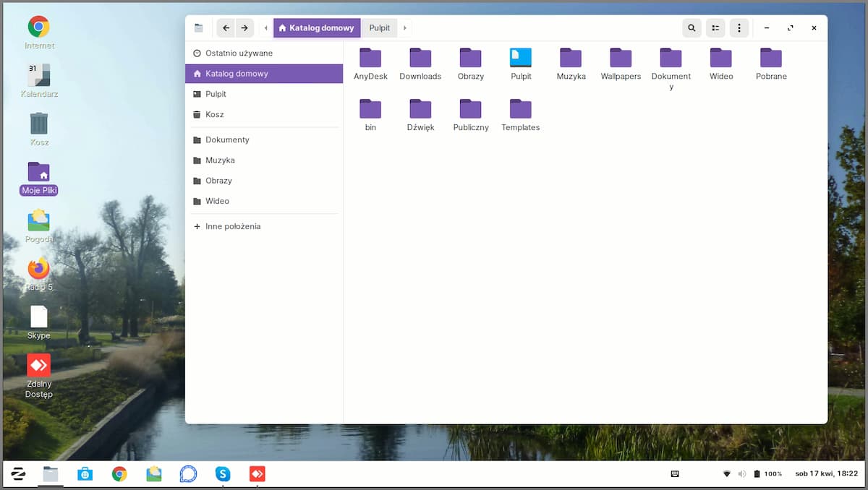
Task: Select Pulpit in the path bar
Action: (380, 28)
